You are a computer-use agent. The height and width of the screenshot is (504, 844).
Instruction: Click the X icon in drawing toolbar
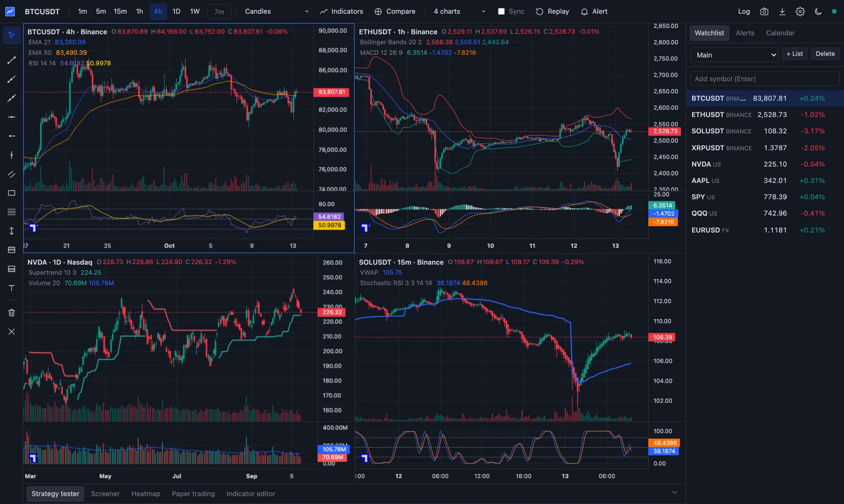click(12, 332)
